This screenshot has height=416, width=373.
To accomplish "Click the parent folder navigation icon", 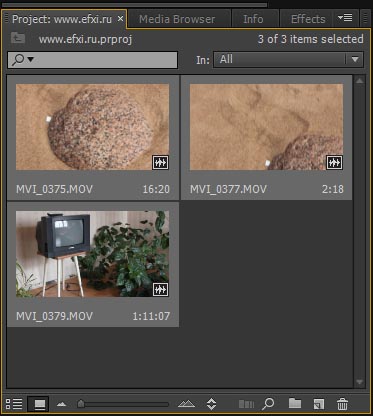I will [x=18, y=38].
